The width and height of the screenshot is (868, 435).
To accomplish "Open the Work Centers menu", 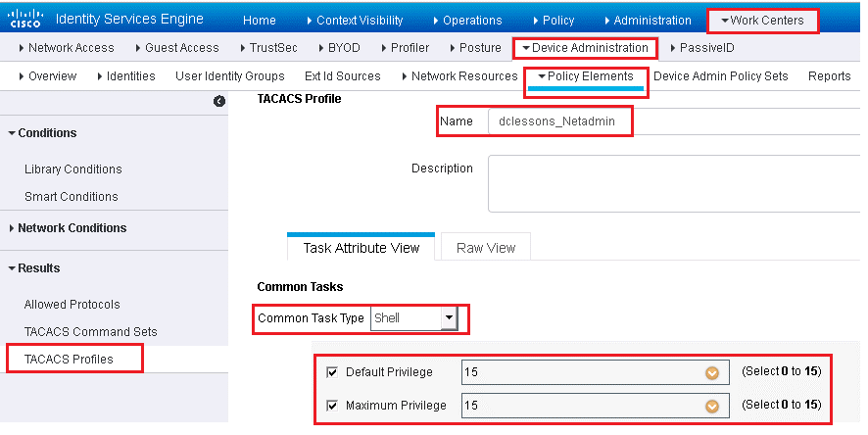I will (x=763, y=21).
